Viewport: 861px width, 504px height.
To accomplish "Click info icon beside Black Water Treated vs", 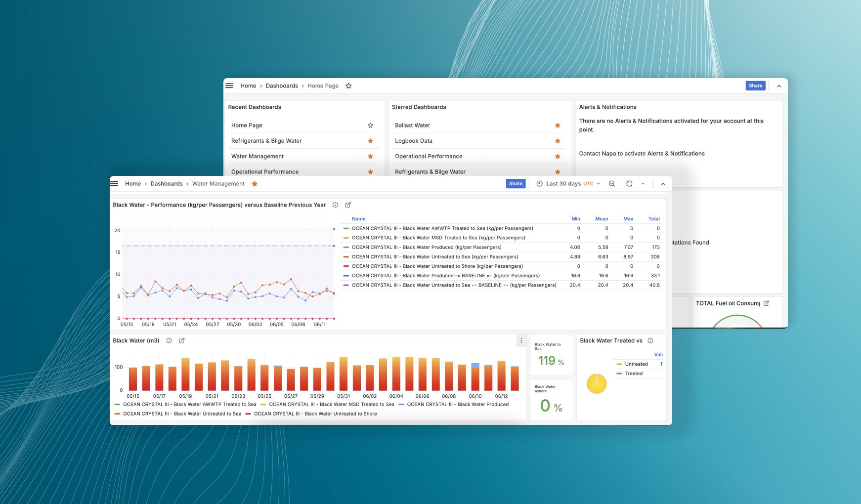I will (x=650, y=340).
